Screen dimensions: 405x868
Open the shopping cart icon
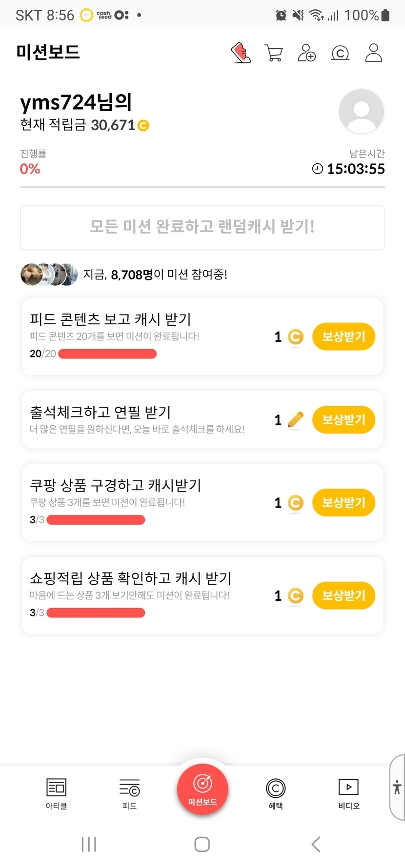[x=274, y=53]
